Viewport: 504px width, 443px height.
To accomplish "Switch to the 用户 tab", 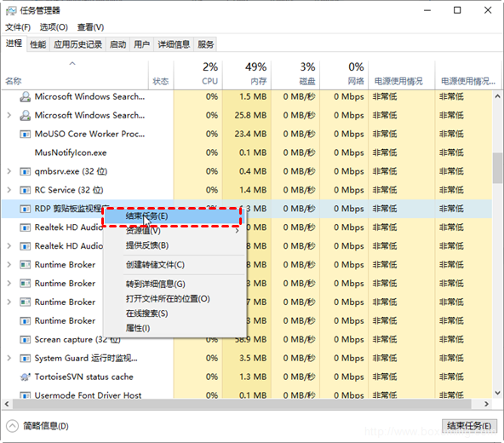I will click(141, 44).
